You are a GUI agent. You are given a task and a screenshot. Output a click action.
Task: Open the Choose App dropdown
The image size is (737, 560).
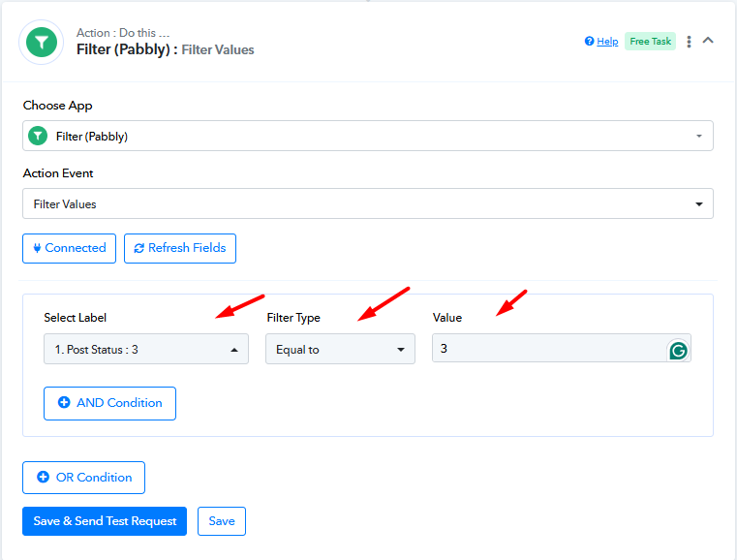[x=368, y=136]
